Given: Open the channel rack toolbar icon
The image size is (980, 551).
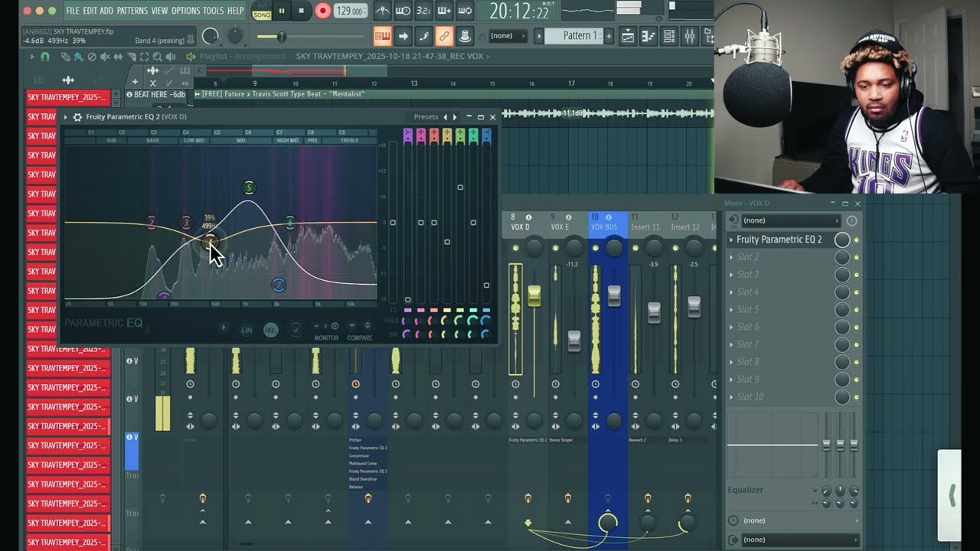Looking at the screenshot, I should click(668, 36).
